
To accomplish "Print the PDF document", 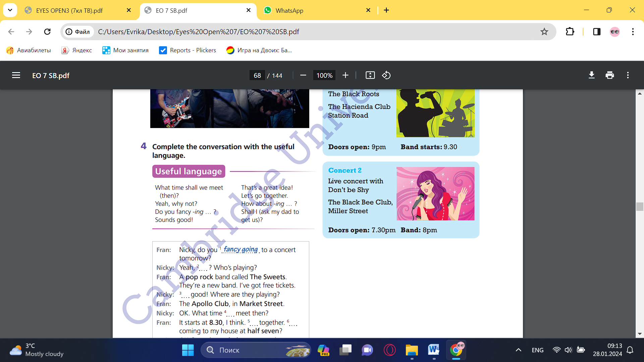I will pyautogui.click(x=610, y=75).
